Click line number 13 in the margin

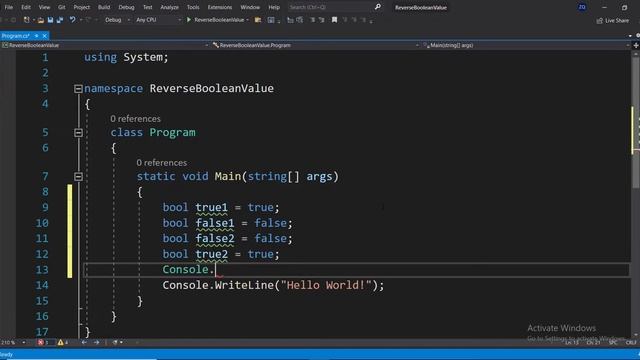click(42, 270)
